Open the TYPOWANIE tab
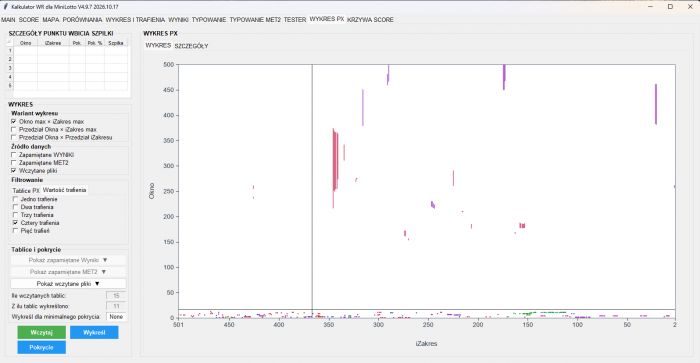 click(x=209, y=20)
